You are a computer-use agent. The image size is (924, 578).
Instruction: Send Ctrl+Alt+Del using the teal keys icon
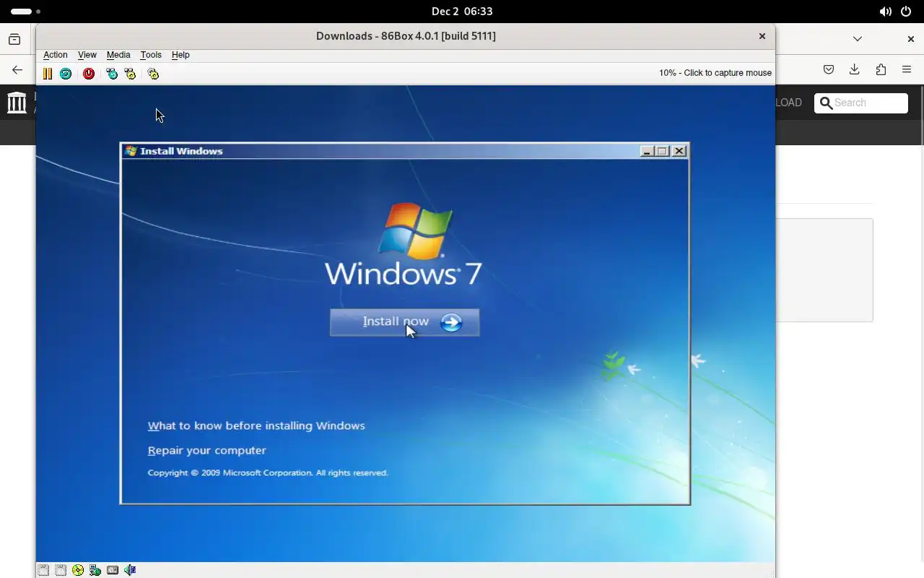tap(112, 74)
